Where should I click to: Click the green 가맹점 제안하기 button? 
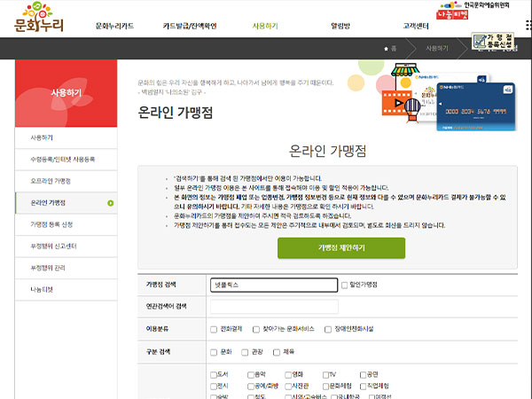coord(341,248)
